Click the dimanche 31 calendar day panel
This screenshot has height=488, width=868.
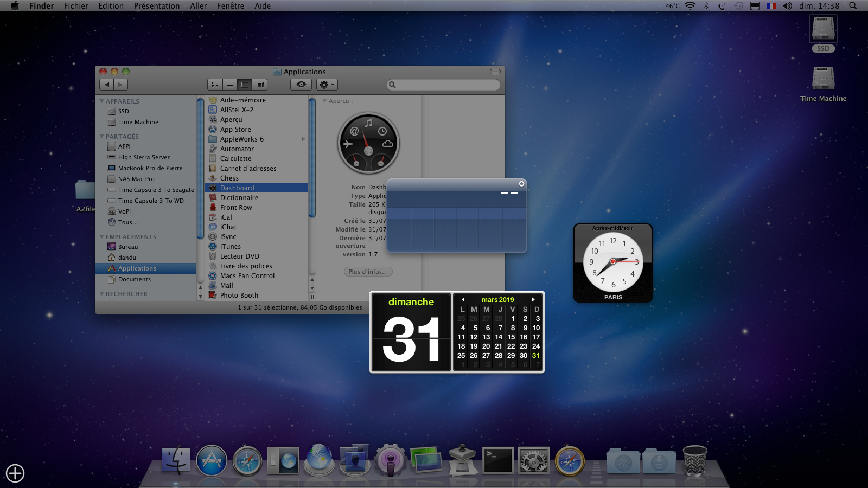[x=411, y=332]
